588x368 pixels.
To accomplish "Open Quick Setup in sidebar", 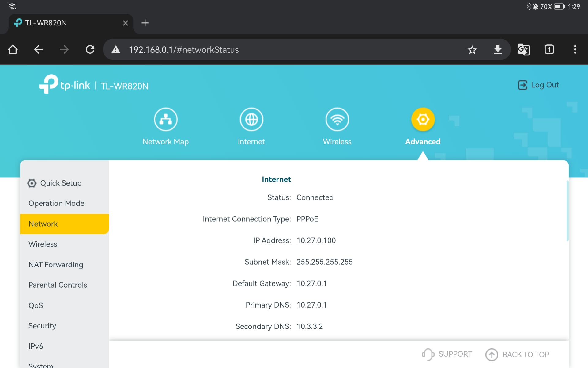I will click(61, 183).
